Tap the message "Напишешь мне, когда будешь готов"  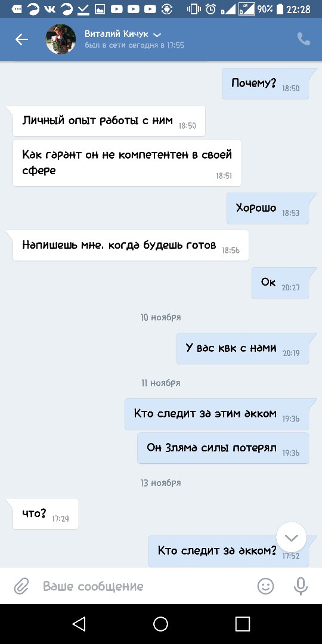coord(131,246)
